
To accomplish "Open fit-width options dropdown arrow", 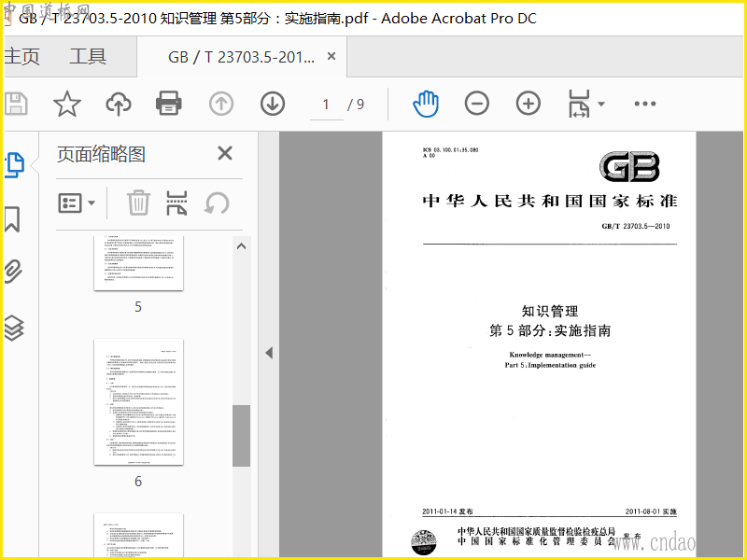I will [601, 104].
